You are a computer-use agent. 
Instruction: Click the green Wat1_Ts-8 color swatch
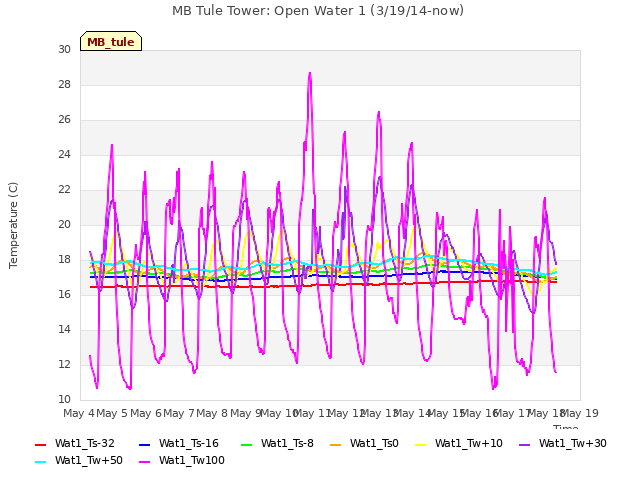(247, 444)
